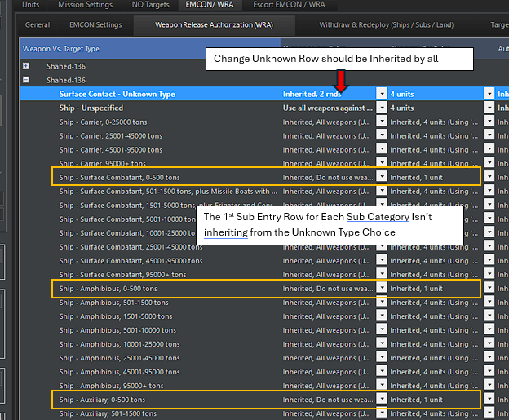Open weapons dropdown for Surface Contact - Unknown Type

pyautogui.click(x=382, y=94)
